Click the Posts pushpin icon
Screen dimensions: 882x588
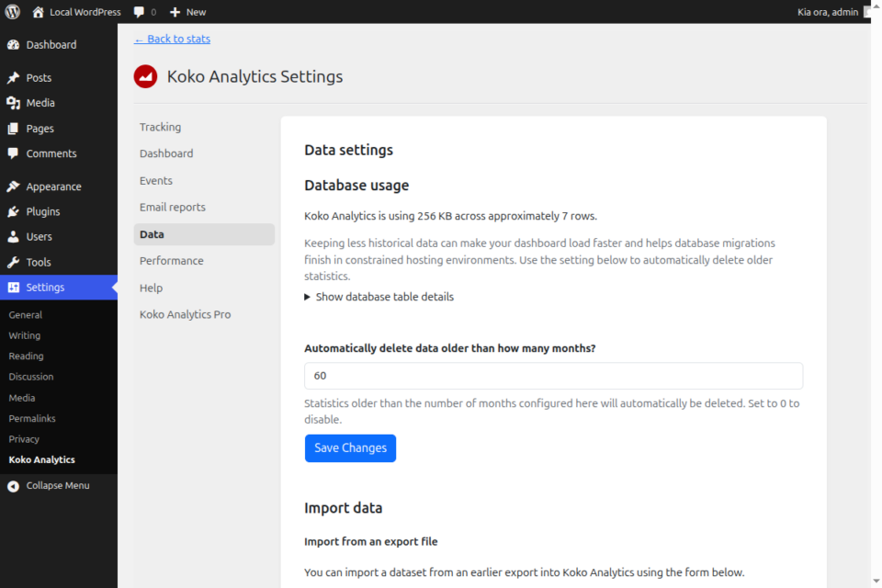[x=13, y=78]
